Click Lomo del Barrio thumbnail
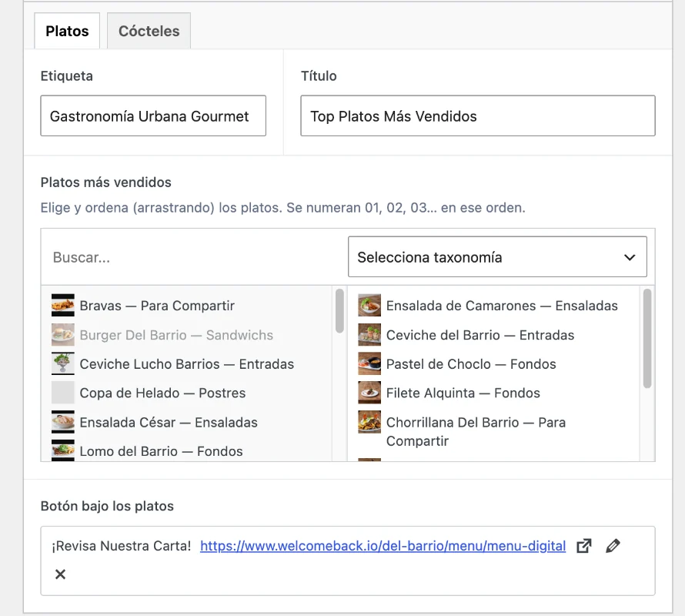This screenshot has height=616, width=685. (x=63, y=450)
